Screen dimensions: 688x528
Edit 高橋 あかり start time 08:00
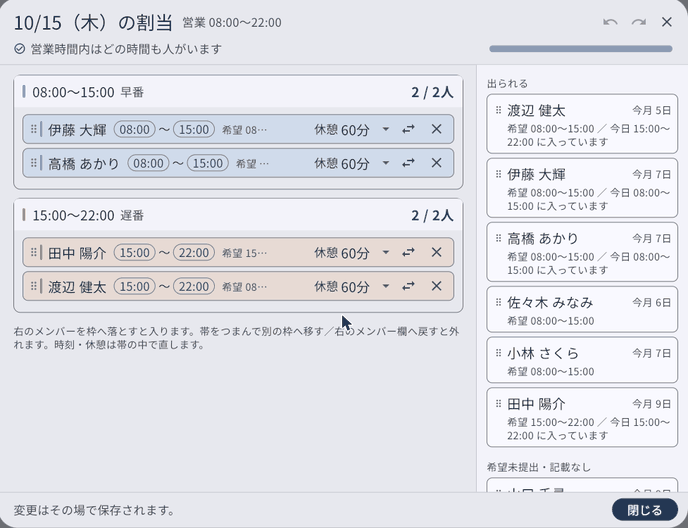[148, 163]
